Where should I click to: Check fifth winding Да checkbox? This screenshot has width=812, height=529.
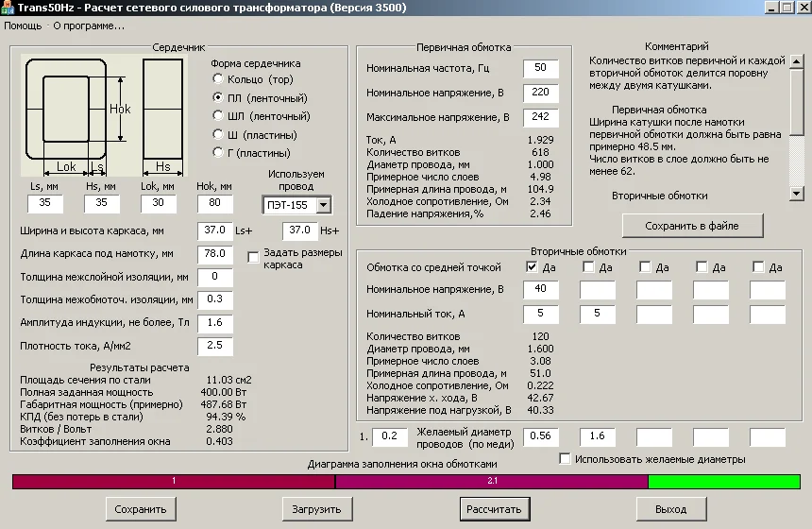(758, 266)
